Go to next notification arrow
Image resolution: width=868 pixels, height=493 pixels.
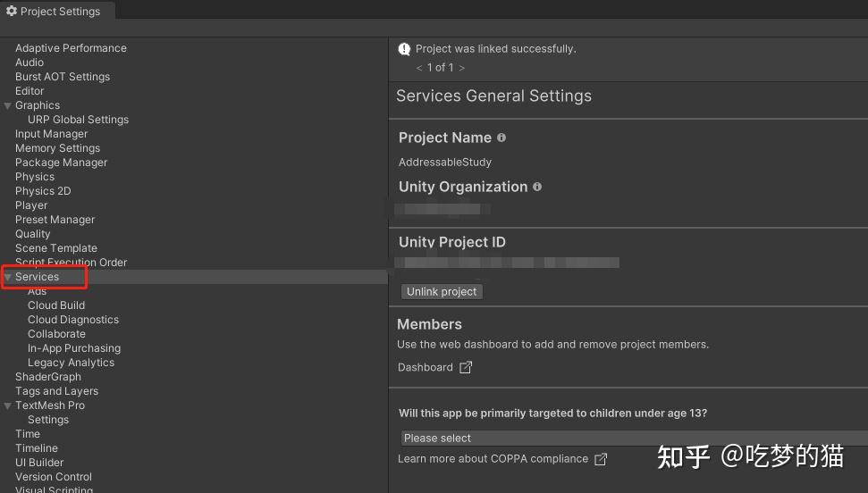[x=461, y=68]
